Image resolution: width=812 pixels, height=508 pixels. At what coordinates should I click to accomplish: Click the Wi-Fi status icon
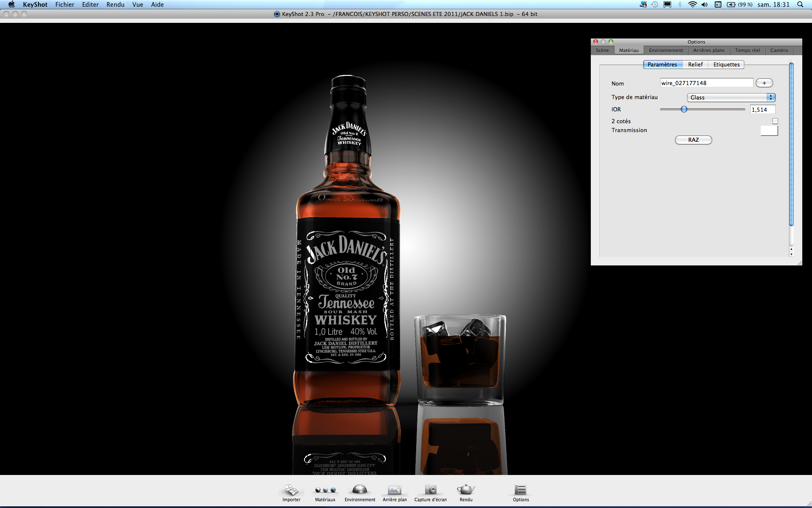pos(692,5)
